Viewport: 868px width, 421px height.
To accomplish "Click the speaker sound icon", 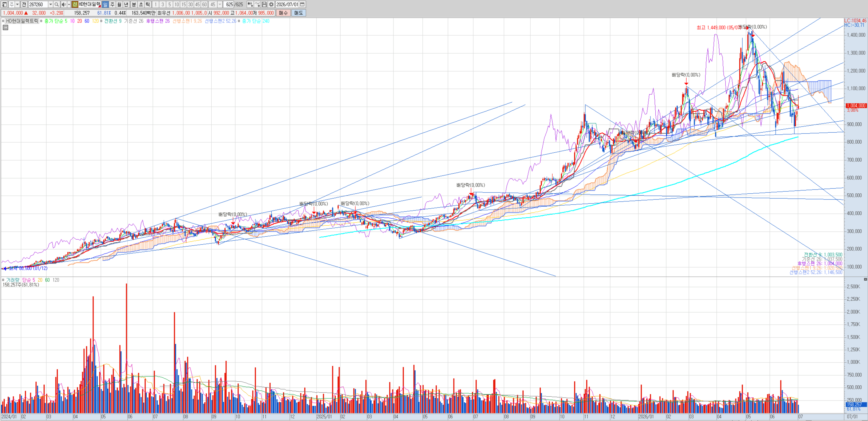I will click(x=64, y=4).
